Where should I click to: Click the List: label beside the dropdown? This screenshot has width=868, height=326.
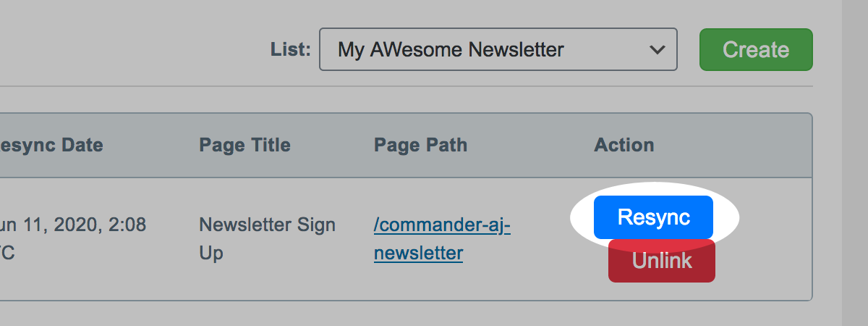point(290,50)
